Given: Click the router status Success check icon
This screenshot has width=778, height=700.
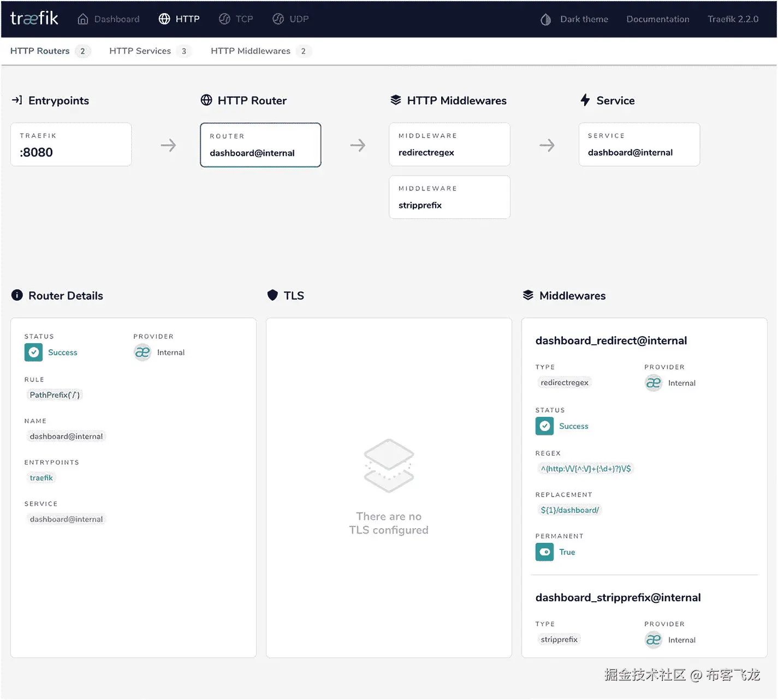Looking at the screenshot, I should tap(33, 352).
